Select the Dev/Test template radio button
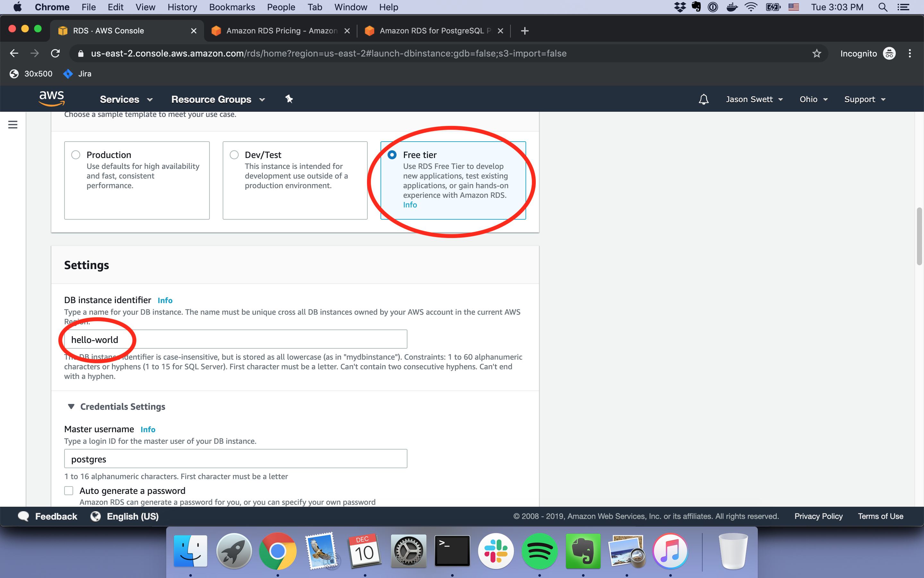 pos(234,155)
